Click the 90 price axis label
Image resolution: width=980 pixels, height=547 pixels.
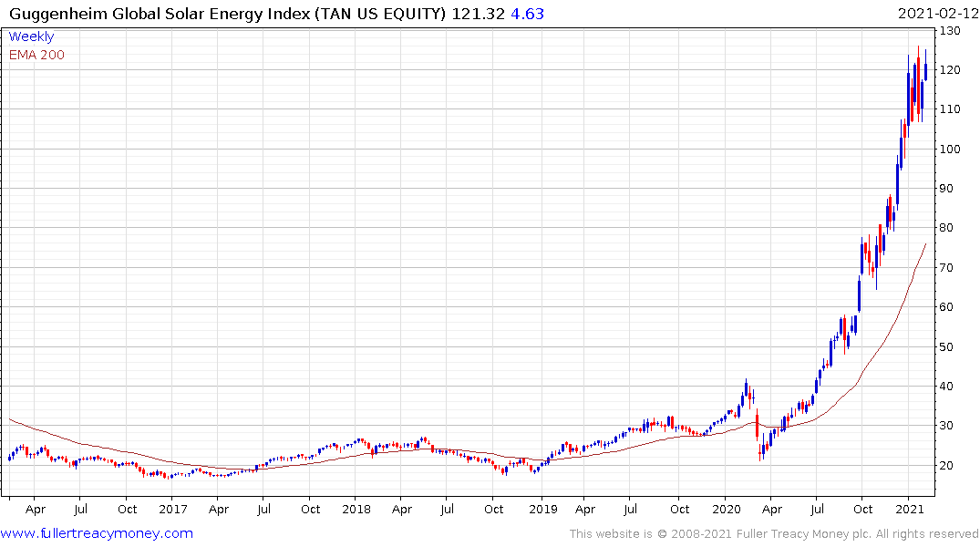point(945,188)
